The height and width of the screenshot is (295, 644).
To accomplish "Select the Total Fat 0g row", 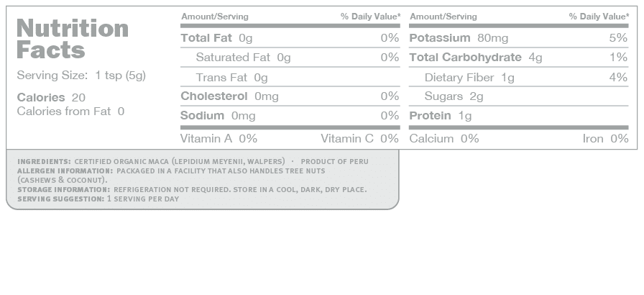I will point(290,38).
